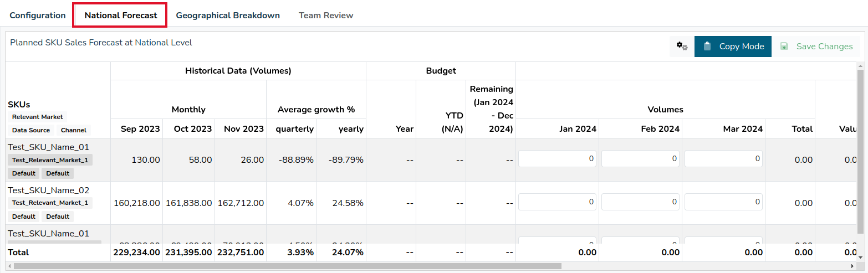Focus Feb 2024 volume field for Test_SKU_Name_02
This screenshot has height=273, width=868.
[640, 202]
